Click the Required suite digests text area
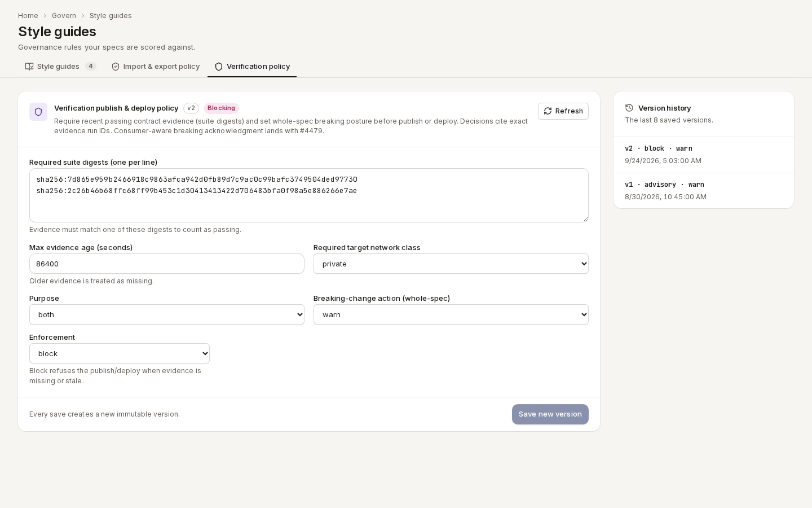The width and height of the screenshot is (812, 508). 309,195
